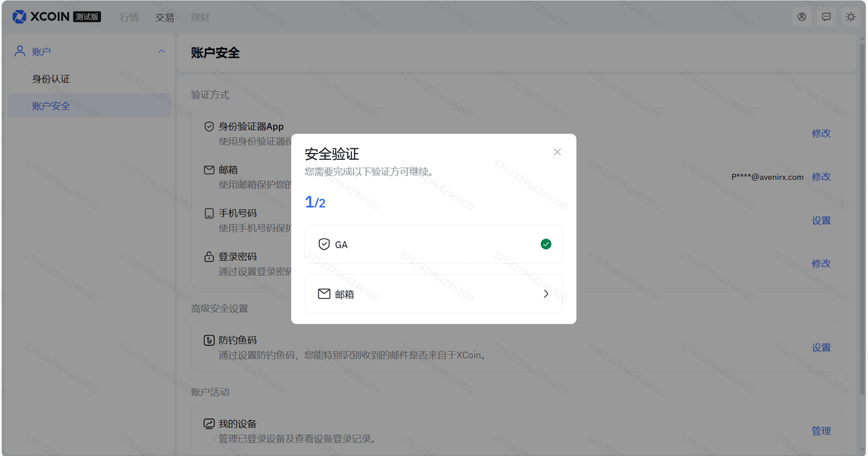The image size is (868, 456).
Task: Close the 安全验证 dialog
Action: [557, 152]
